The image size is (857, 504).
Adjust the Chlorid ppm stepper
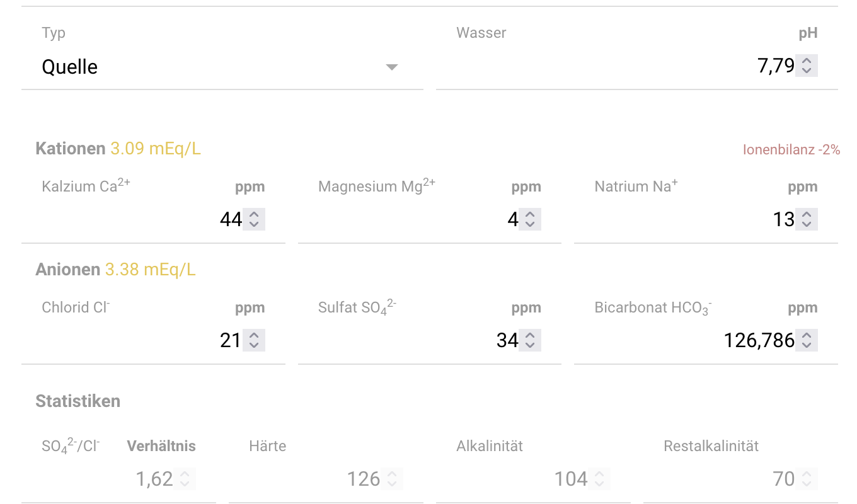pyautogui.click(x=254, y=340)
